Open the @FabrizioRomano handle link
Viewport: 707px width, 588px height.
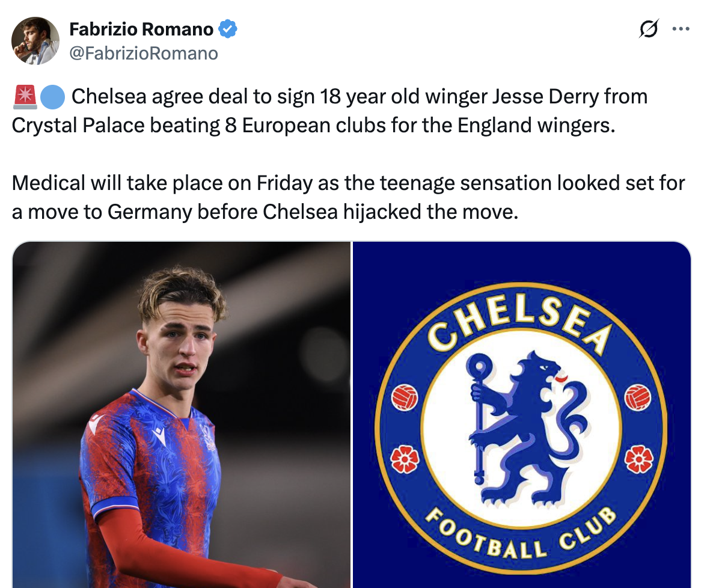[143, 53]
